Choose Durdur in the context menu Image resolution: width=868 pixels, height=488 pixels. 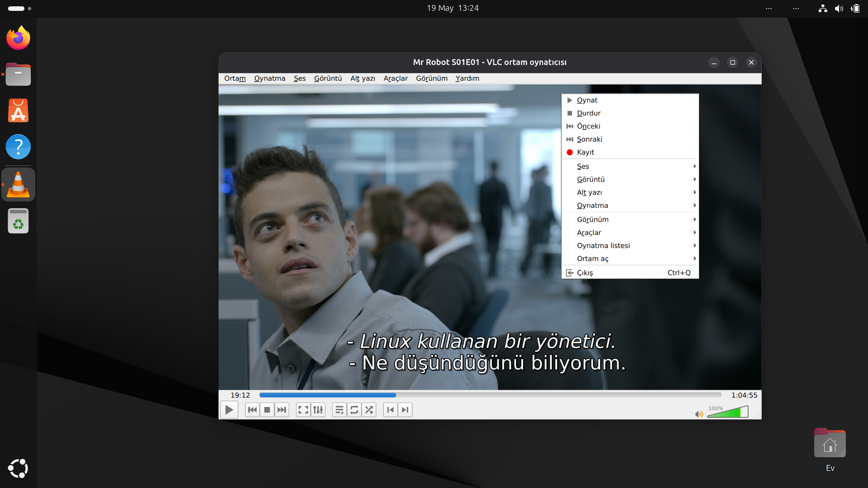[x=630, y=113]
